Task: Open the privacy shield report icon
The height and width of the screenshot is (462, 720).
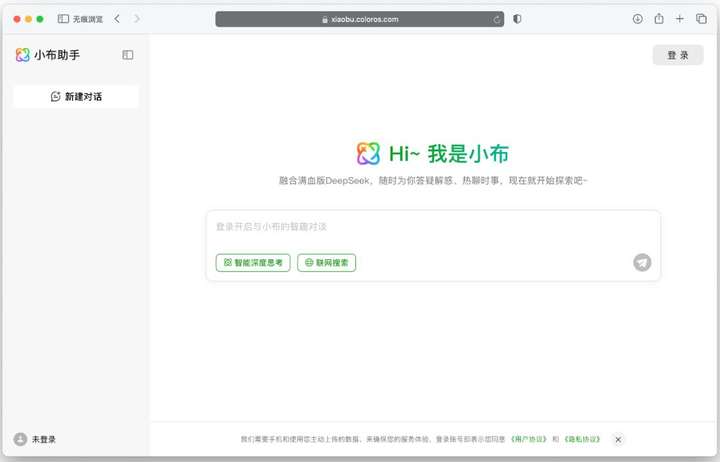Action: tap(517, 19)
